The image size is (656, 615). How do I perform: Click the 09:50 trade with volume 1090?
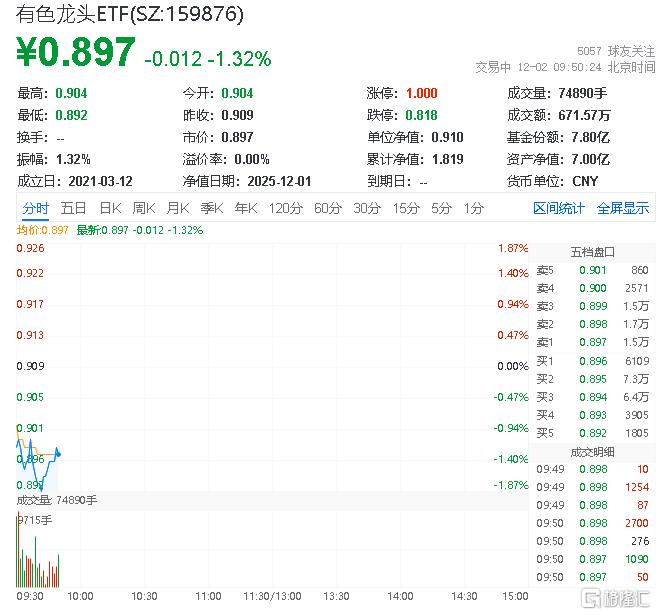click(x=592, y=559)
